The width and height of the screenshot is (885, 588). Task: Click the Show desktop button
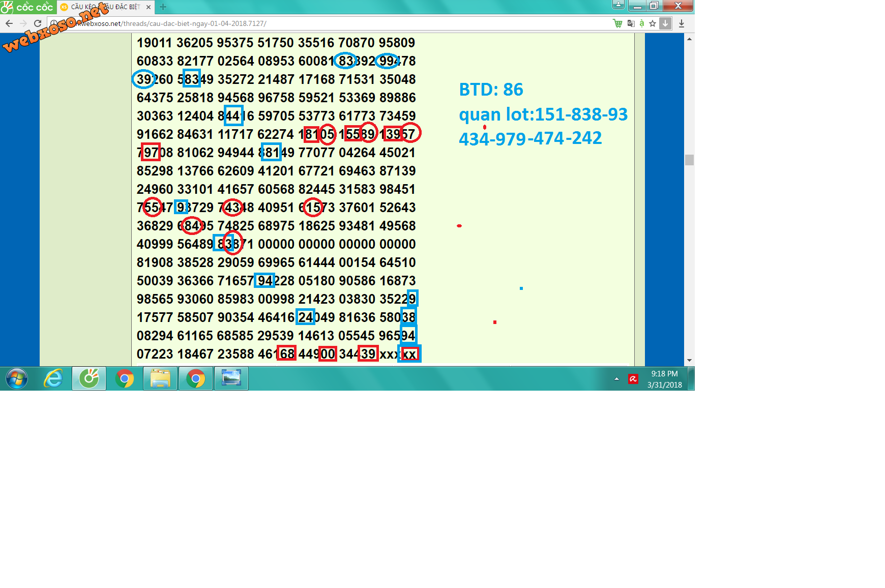tap(691, 379)
